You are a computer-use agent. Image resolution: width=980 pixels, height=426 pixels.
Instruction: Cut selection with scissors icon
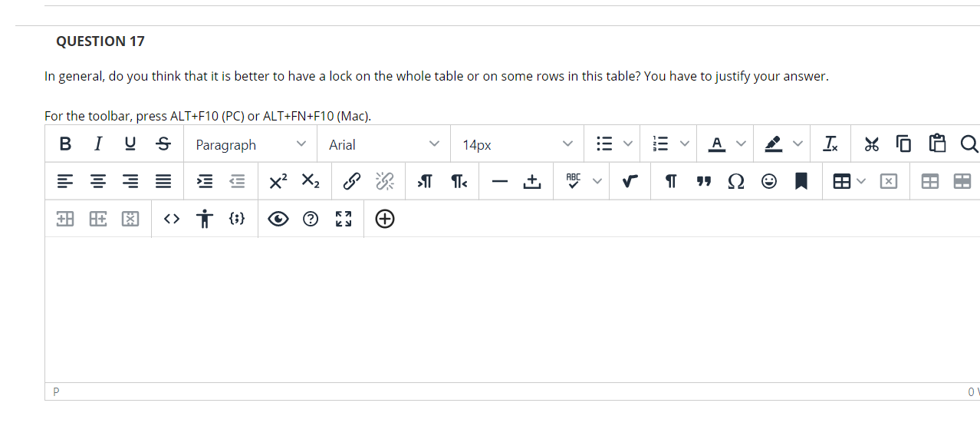click(872, 144)
